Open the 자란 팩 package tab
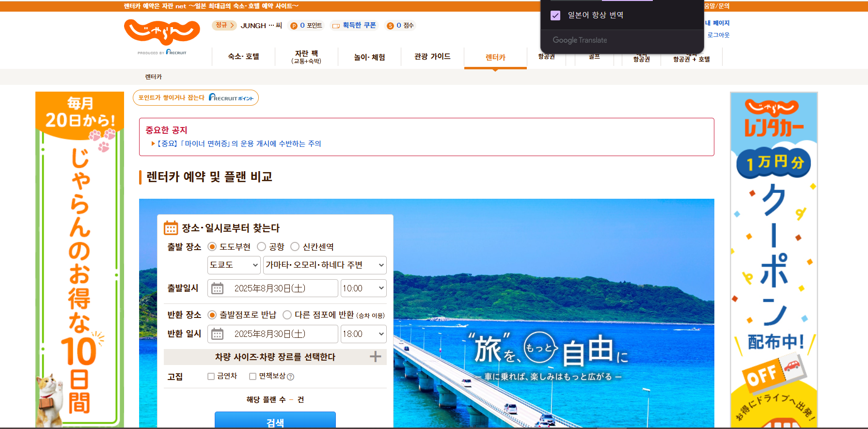868x429 pixels. [306, 57]
